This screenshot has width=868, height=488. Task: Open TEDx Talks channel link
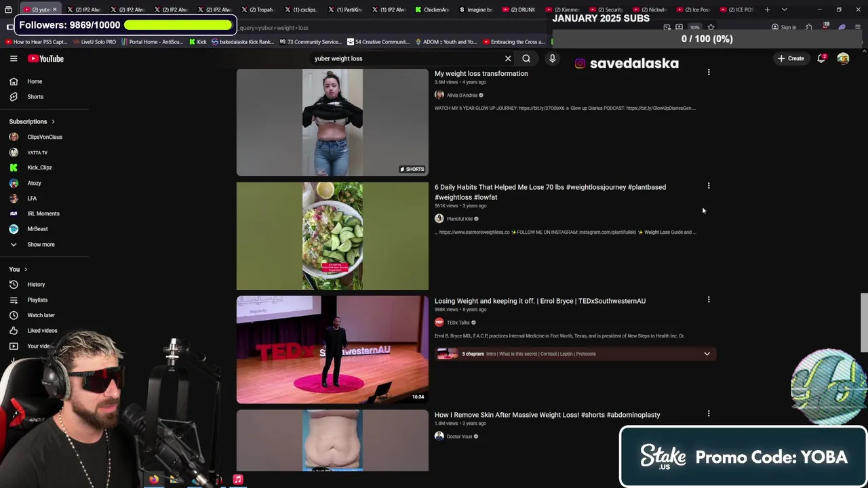(458, 323)
